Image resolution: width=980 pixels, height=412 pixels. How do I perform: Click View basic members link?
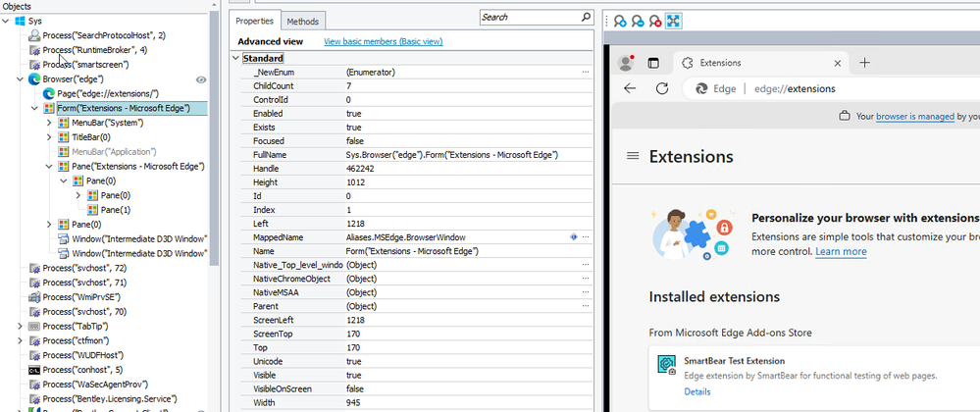383,42
